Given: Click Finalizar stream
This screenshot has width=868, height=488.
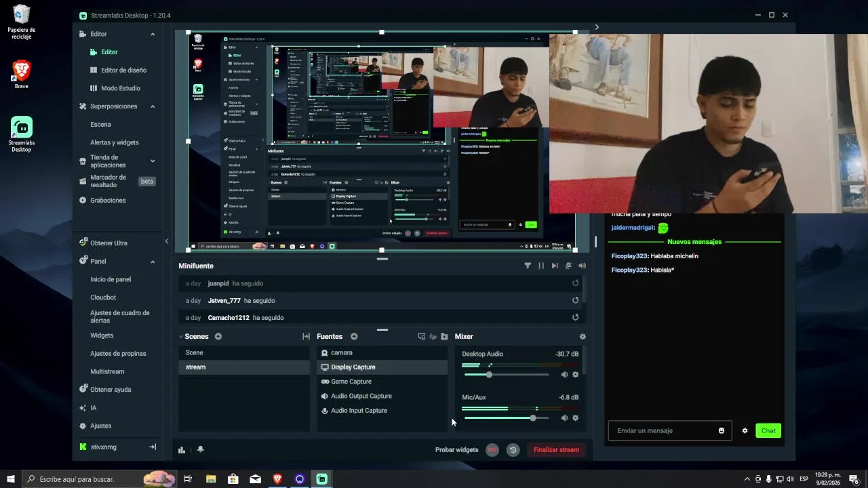Looking at the screenshot, I should point(556,450).
